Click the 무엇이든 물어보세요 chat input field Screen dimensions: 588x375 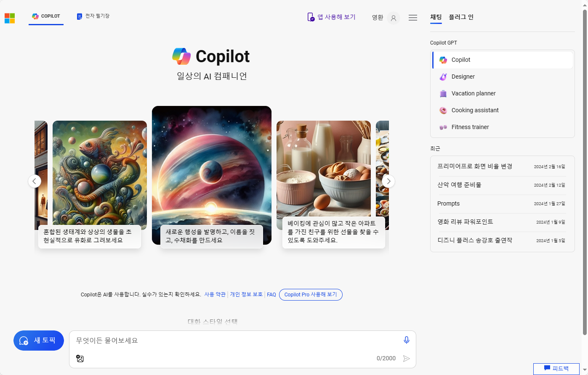coord(236,341)
